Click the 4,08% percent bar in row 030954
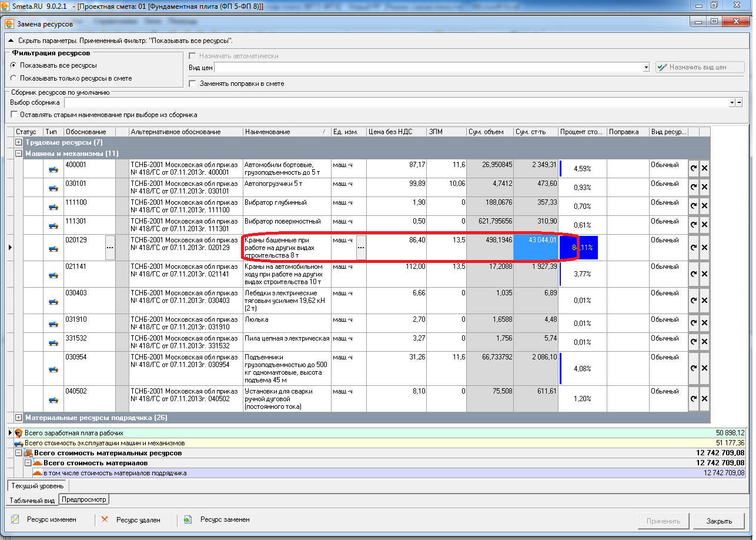 click(x=582, y=368)
